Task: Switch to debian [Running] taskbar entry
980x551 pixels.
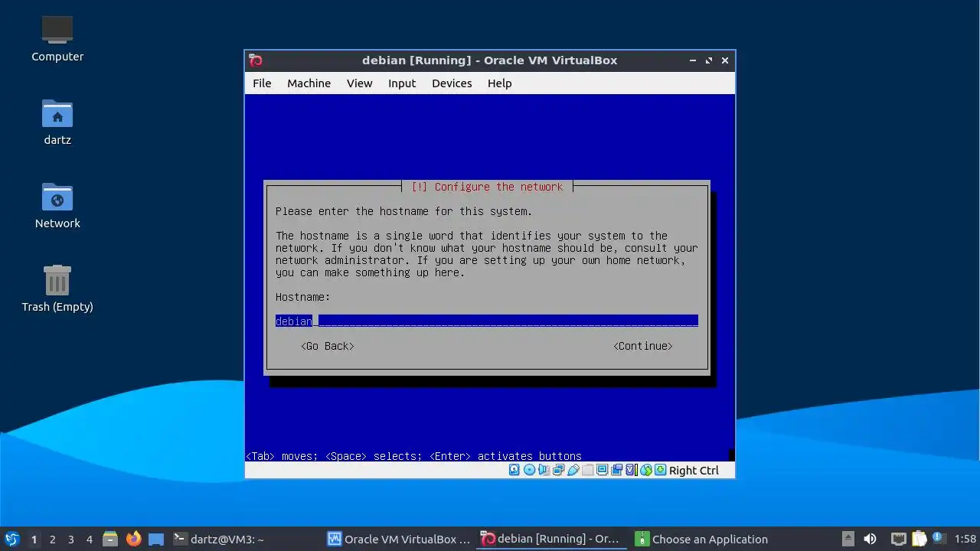Action: tap(552, 539)
